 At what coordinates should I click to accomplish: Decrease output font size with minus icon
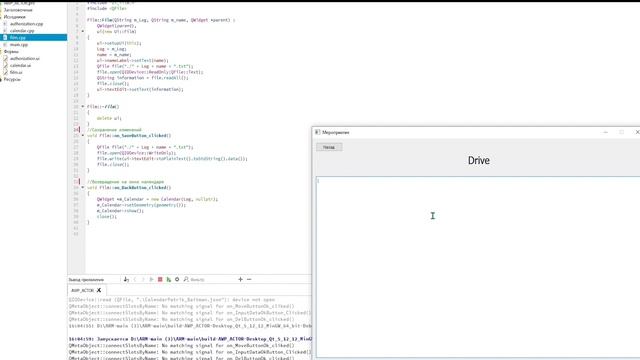(x=249, y=279)
